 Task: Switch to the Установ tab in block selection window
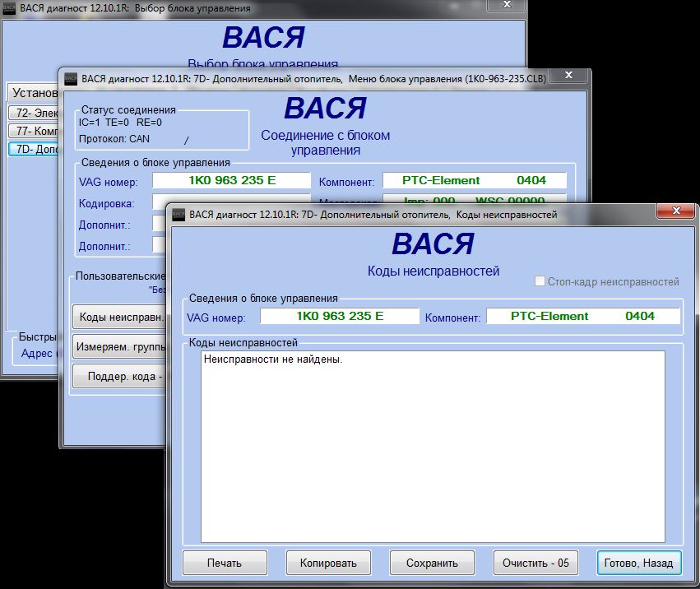[33, 92]
